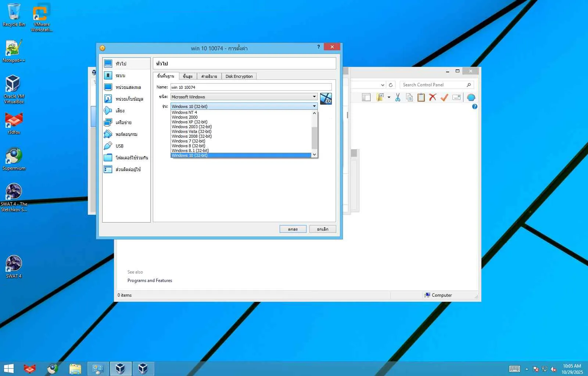Open the USB settings category
Viewport: 588px width, 376px height.
click(x=126, y=146)
